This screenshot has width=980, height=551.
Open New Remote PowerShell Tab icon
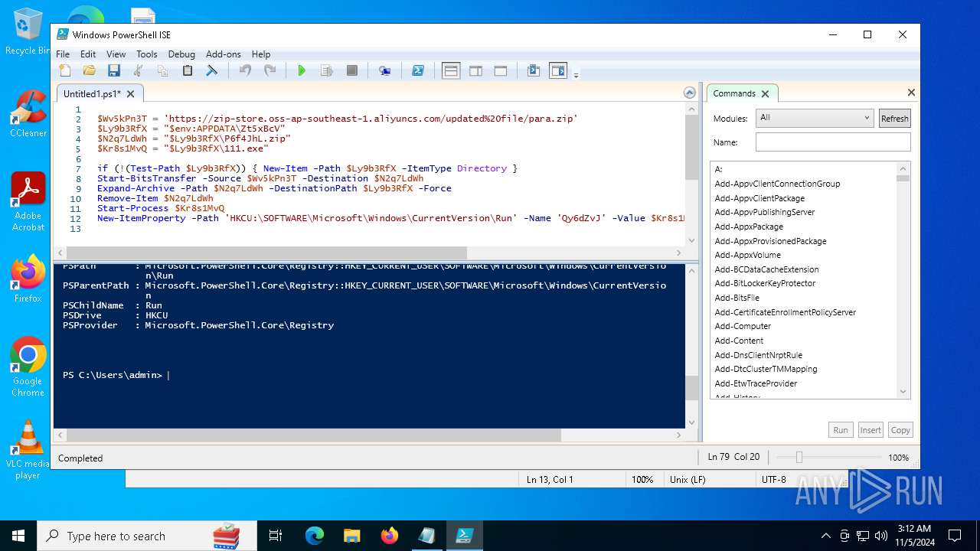coord(385,70)
